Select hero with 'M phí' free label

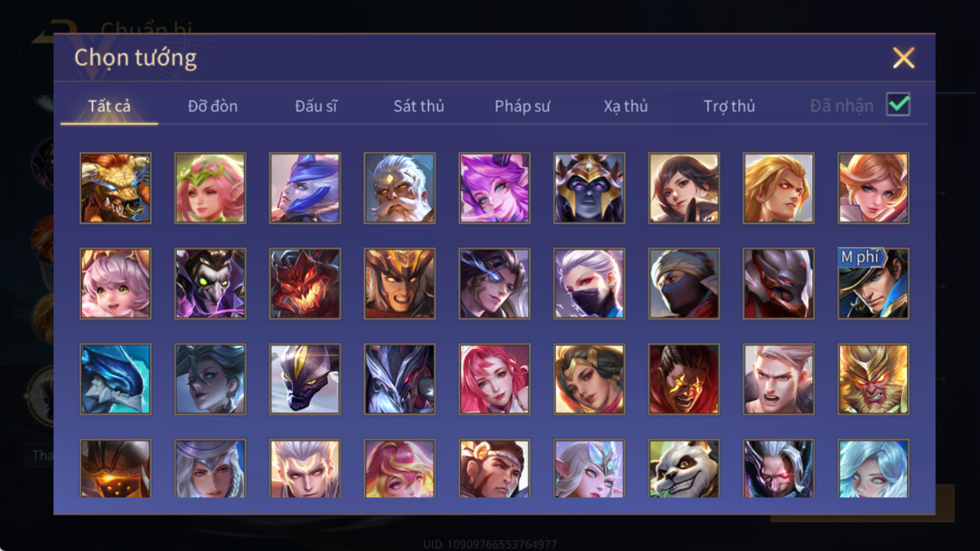873,284
